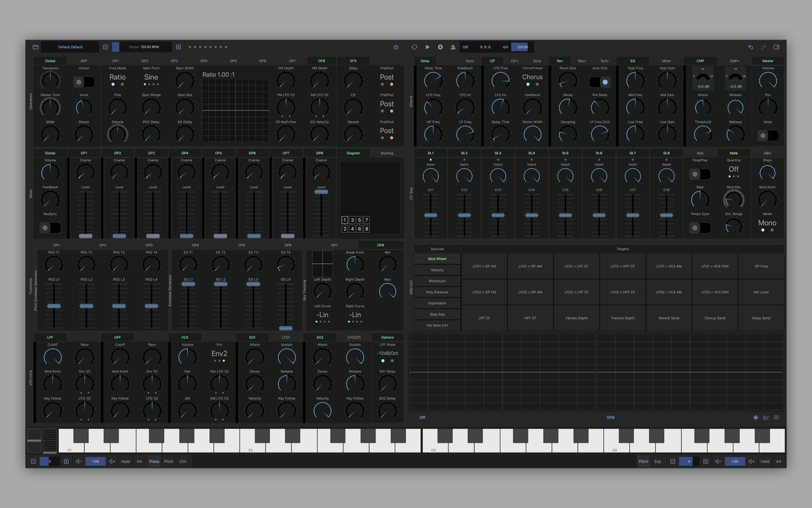Open the Mixer effects tab
812x508 pixels.
coord(667,60)
